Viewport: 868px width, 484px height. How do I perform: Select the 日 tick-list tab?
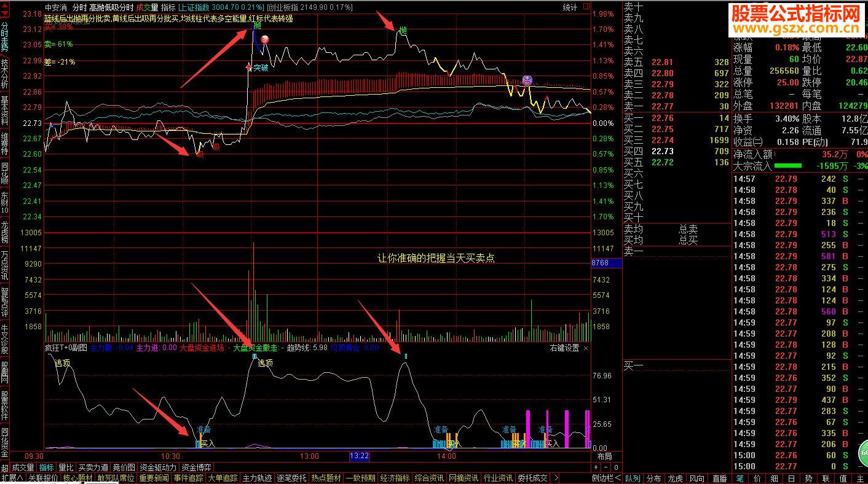pyautogui.click(x=791, y=478)
